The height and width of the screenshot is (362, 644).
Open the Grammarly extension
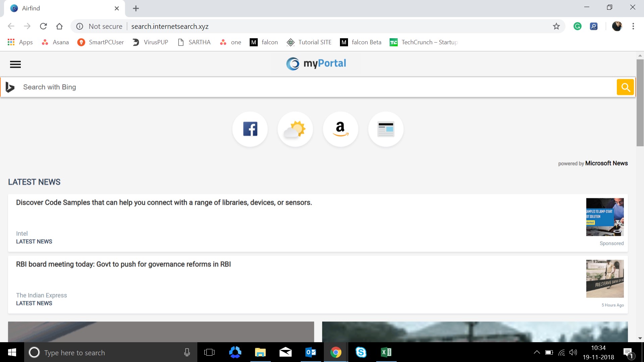click(x=578, y=26)
